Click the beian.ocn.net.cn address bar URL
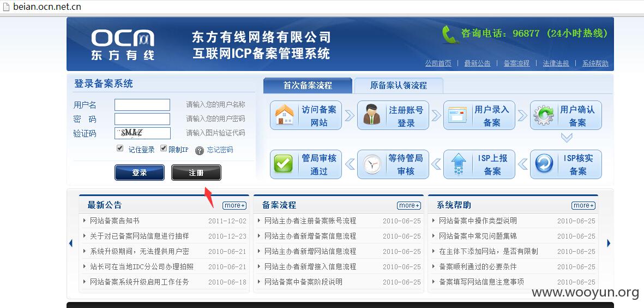Screen dimensions: 644x308 point(47,7)
